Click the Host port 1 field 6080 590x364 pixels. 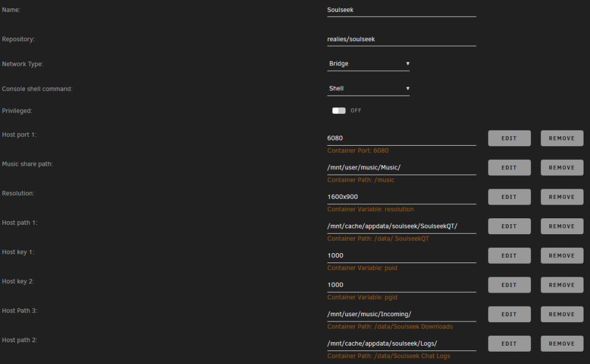click(x=401, y=138)
